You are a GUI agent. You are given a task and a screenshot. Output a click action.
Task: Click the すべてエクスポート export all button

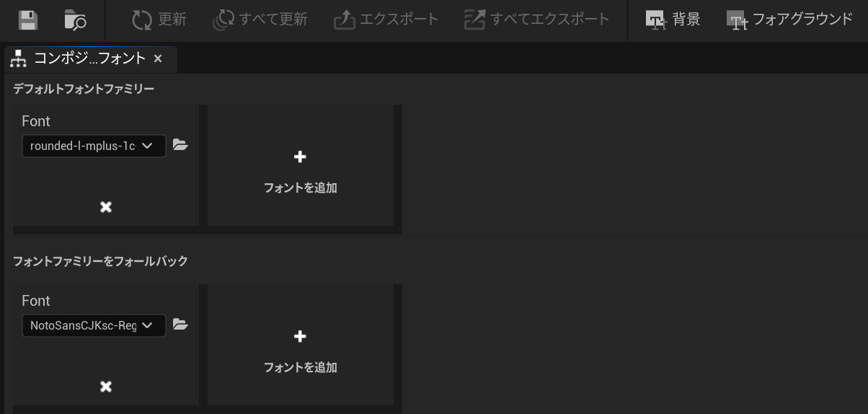click(x=537, y=20)
